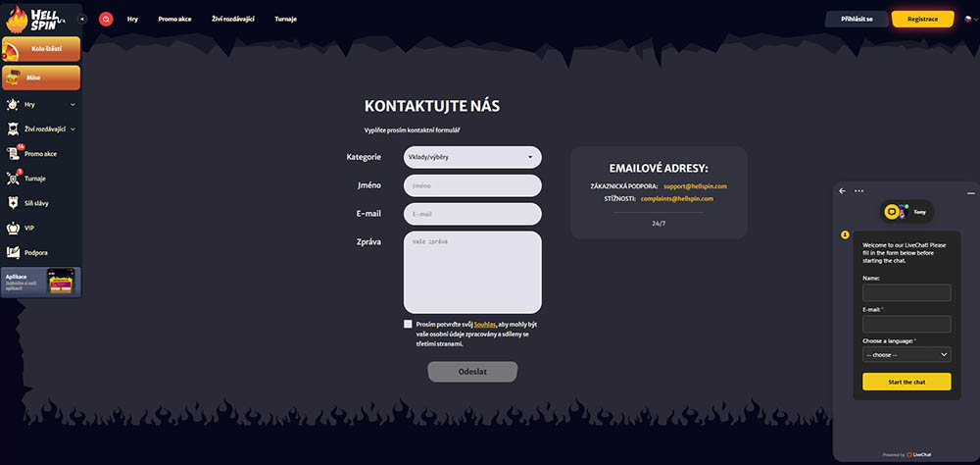Open the language flag selector

[x=970, y=20]
